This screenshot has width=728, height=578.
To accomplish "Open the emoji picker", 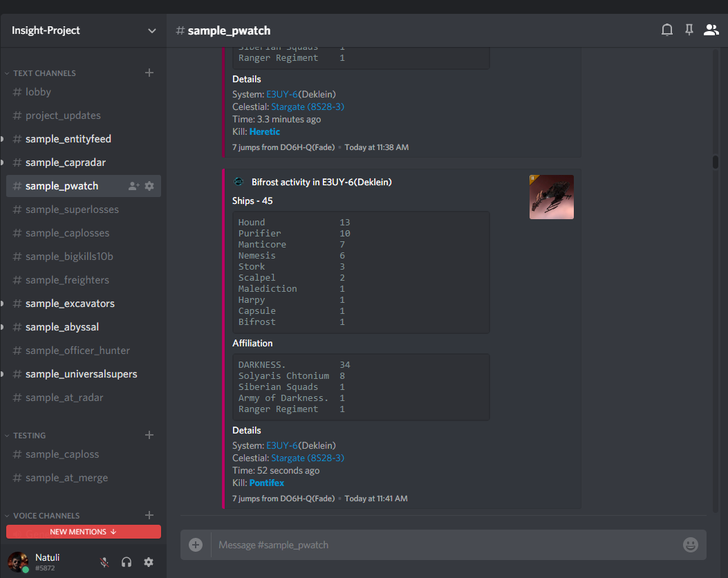I will 691,545.
